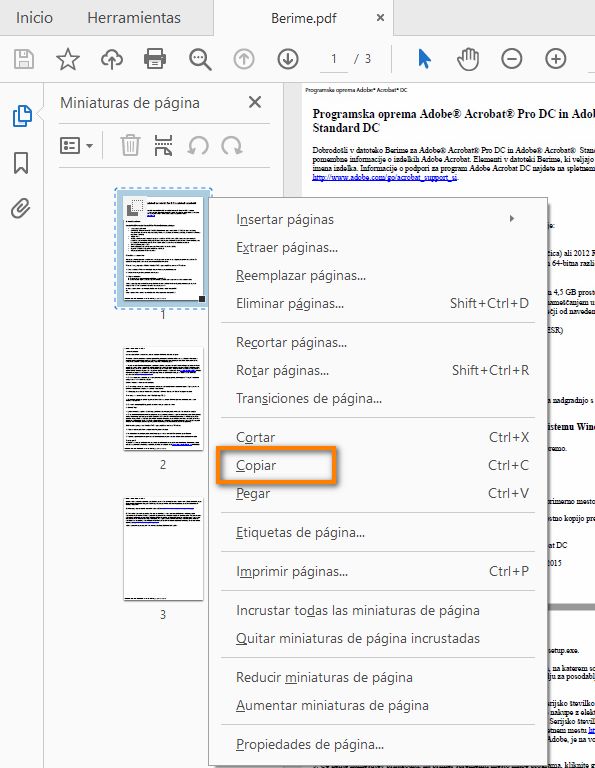Choose Reemplazar páginas... menu entry

377,275
